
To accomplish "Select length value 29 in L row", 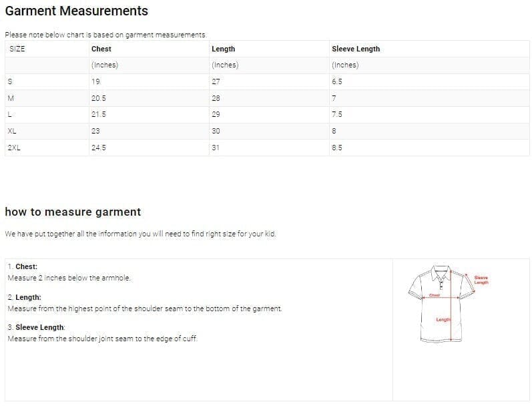I will coord(216,114).
